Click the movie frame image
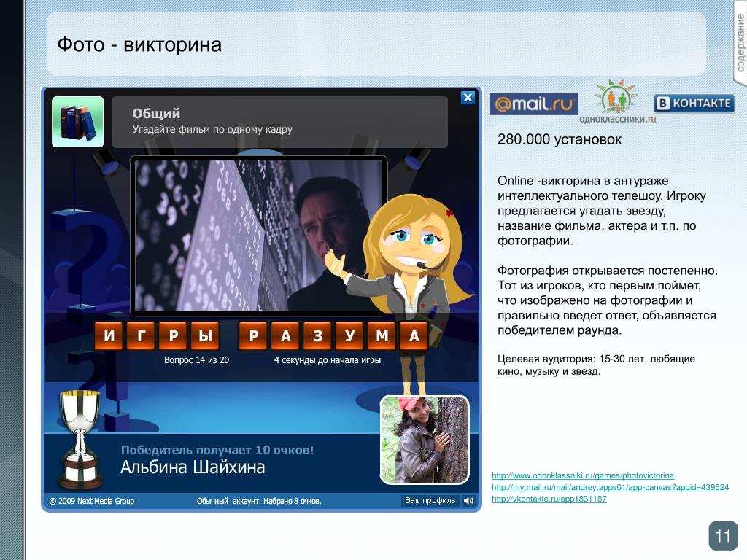 pyautogui.click(x=258, y=236)
